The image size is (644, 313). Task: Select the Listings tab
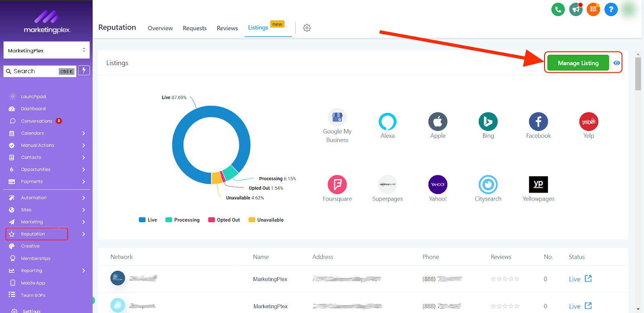pos(258,27)
